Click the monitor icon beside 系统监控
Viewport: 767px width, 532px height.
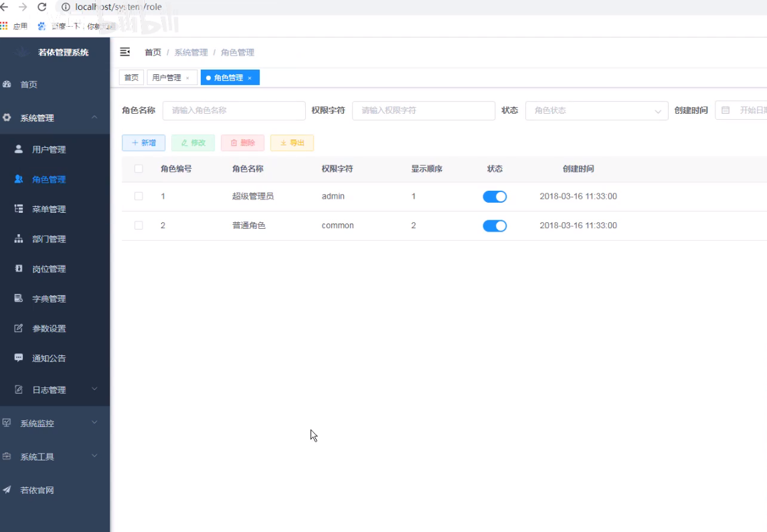click(x=7, y=422)
